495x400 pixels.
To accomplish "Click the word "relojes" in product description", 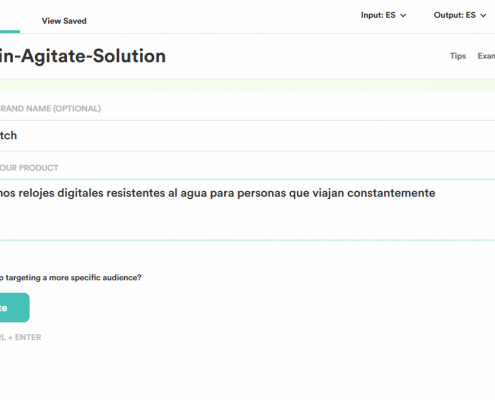I will tap(36, 193).
